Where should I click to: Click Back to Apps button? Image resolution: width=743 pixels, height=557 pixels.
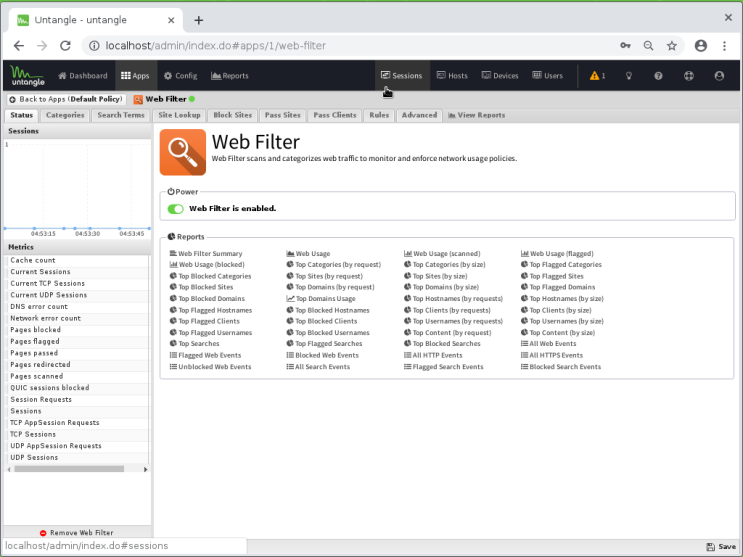click(x=65, y=99)
